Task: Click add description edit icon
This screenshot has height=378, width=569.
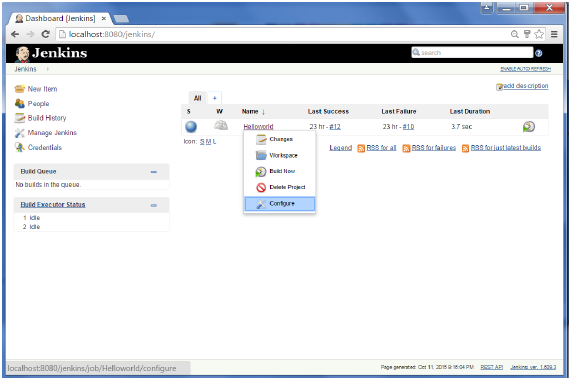Action: coord(499,86)
